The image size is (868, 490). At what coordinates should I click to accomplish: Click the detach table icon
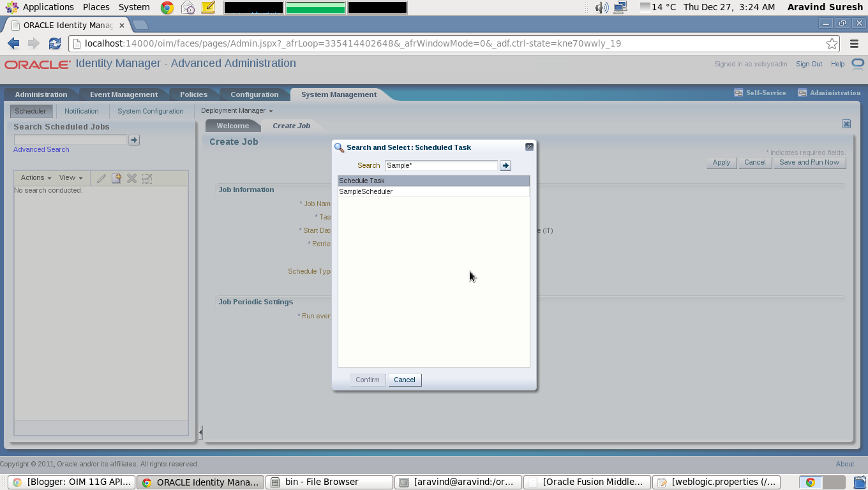pyautogui.click(x=147, y=179)
